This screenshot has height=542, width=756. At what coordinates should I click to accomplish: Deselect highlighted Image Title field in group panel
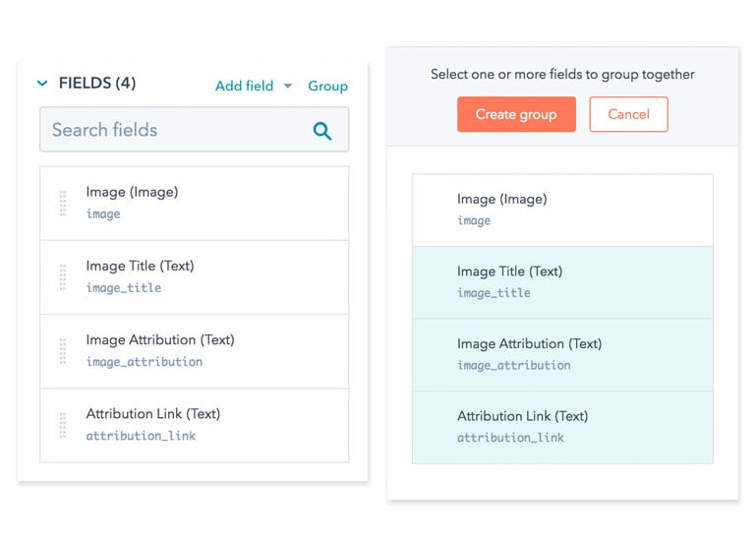[562, 282]
